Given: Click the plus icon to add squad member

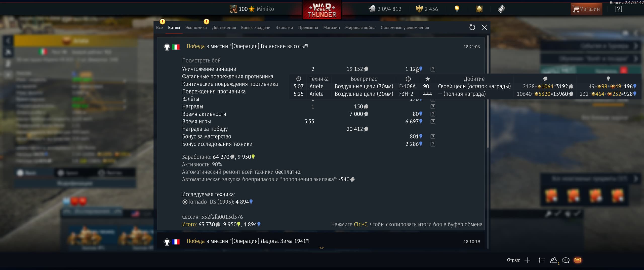Looking at the screenshot, I should click(527, 260).
